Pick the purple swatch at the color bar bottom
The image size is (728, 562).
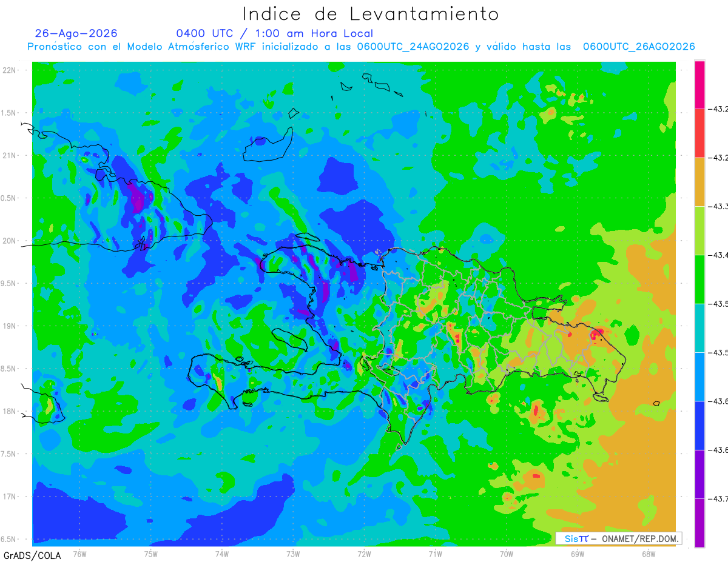point(699,523)
